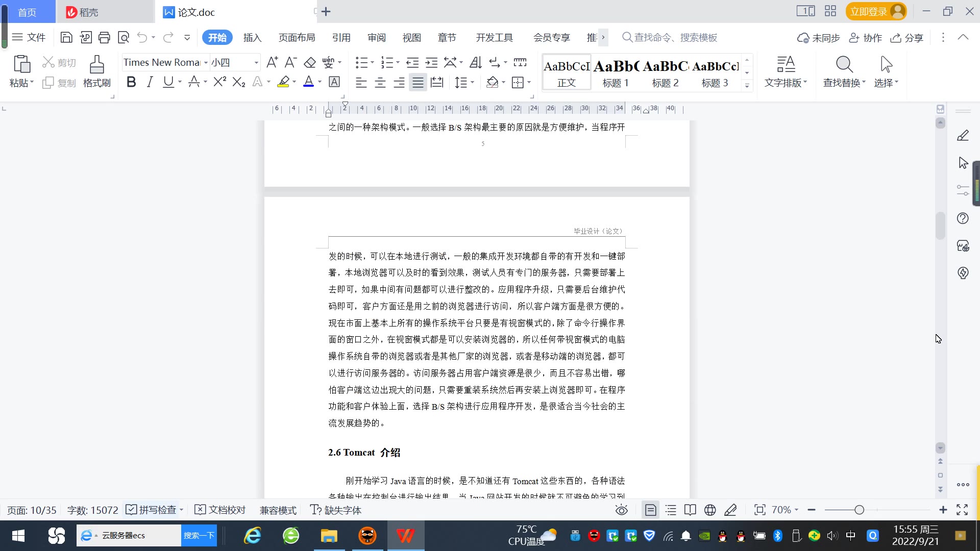Toggle Underline formatting
The height and width of the screenshot is (551, 980).
coord(168,82)
